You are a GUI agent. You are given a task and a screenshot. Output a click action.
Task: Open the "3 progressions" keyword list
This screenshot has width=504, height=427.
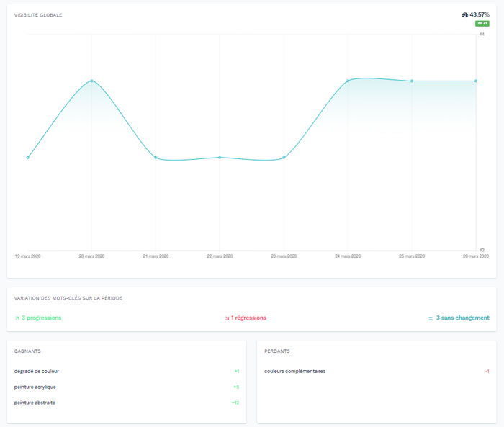click(41, 318)
